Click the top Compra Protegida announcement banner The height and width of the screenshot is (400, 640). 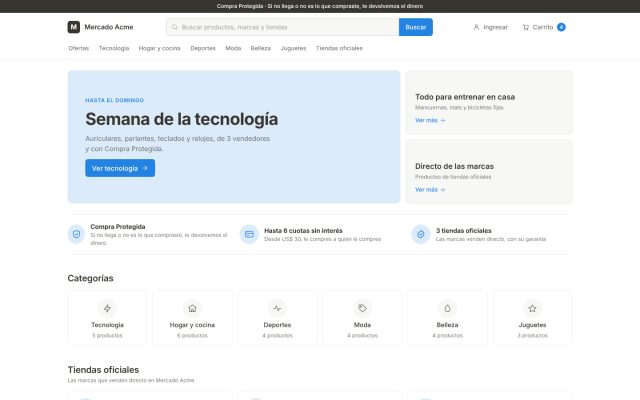pyautogui.click(x=320, y=6)
